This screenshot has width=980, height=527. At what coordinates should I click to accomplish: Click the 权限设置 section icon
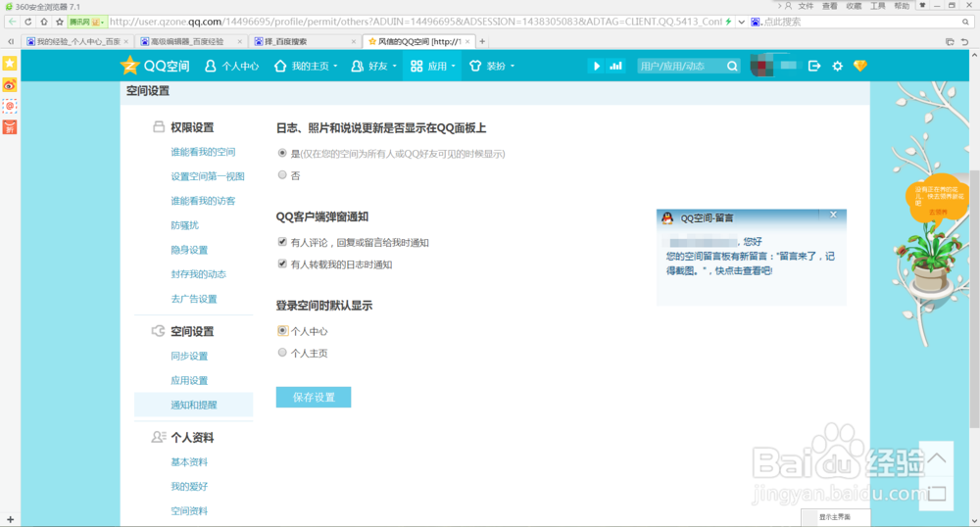[x=159, y=126]
